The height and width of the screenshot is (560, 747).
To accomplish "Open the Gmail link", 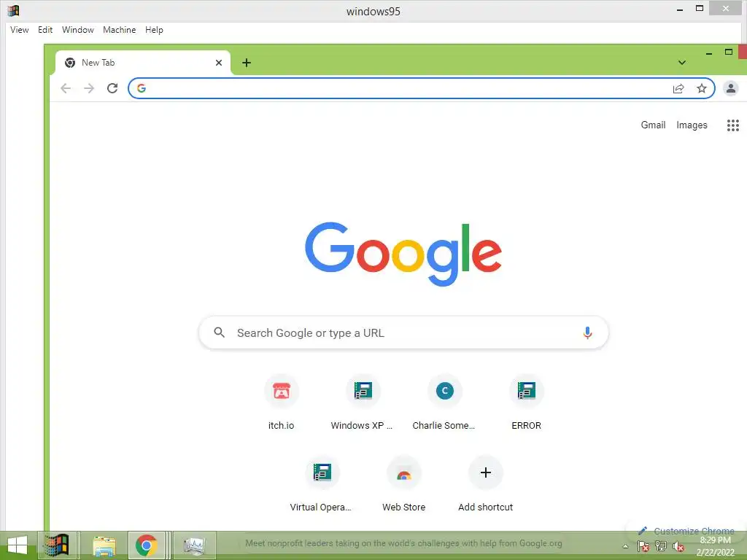I will tap(653, 125).
